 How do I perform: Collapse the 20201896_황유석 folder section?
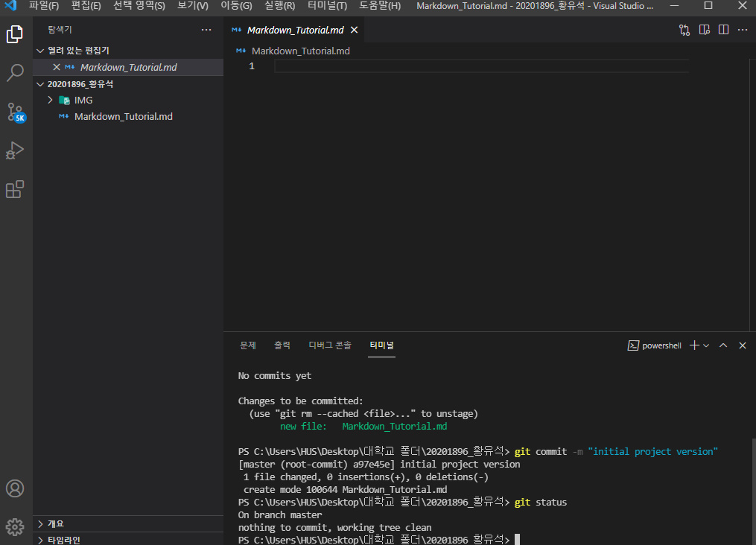point(40,84)
